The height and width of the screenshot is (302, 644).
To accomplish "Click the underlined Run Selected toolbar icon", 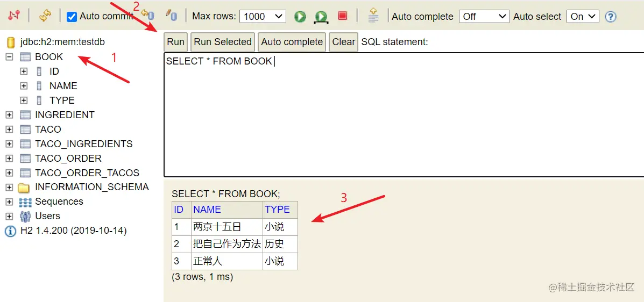I will point(321,17).
